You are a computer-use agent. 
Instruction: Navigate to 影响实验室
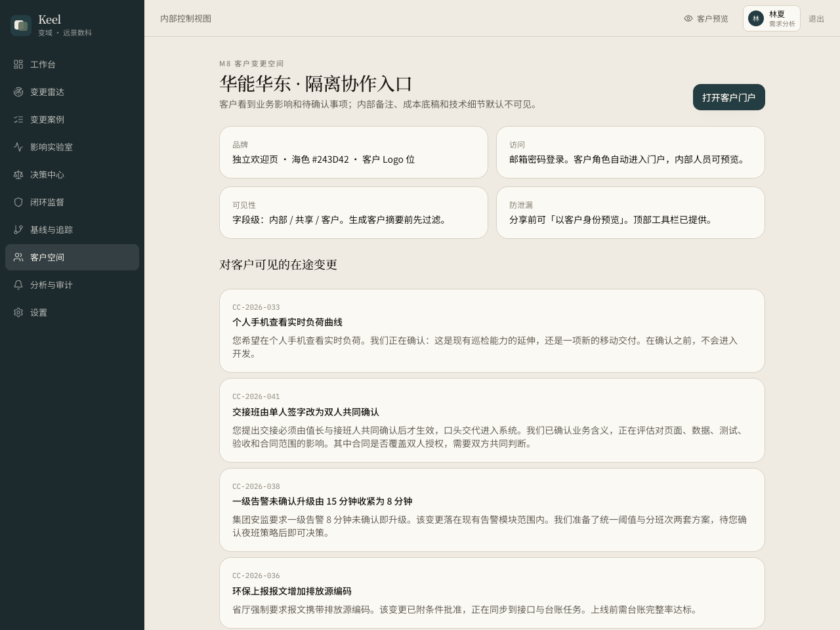point(72,147)
